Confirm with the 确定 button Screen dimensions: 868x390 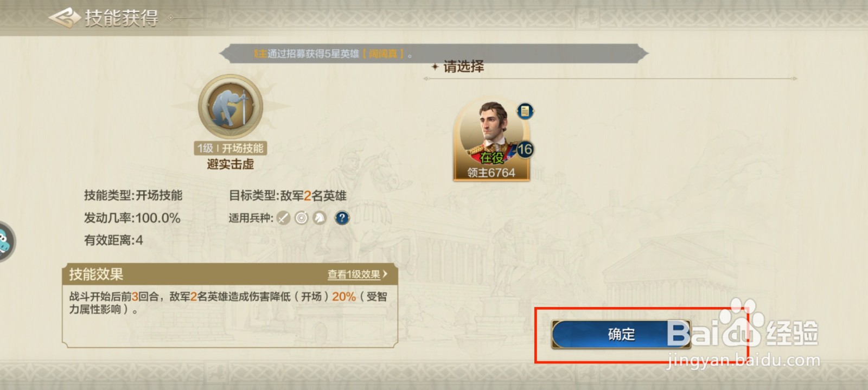(x=621, y=334)
